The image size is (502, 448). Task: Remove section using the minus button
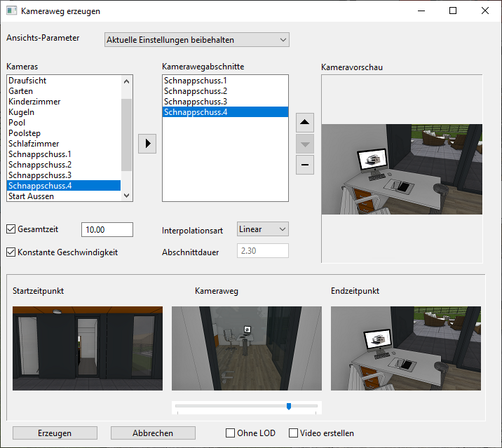pyautogui.click(x=305, y=165)
